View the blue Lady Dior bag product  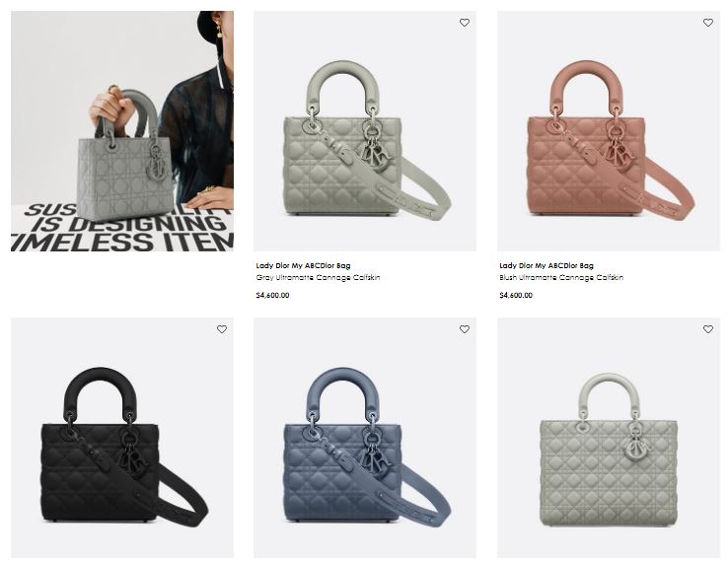pyautogui.click(x=364, y=438)
